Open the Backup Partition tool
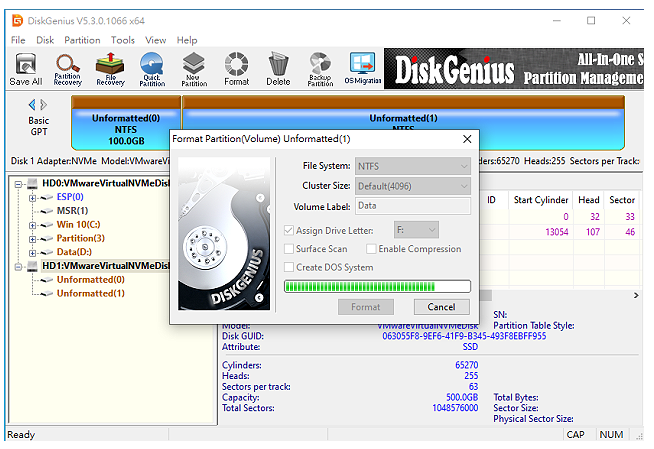This screenshot has width=654, height=449. coord(320,69)
